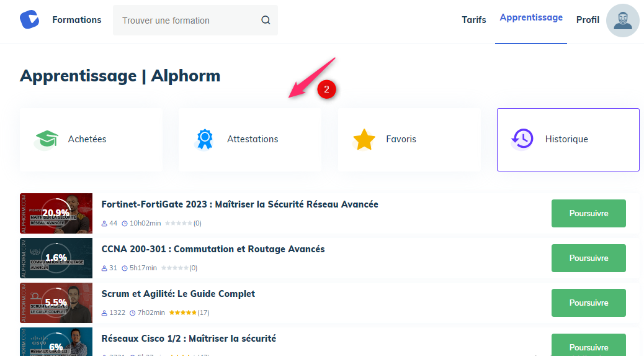Click the student count icon beside 1322
Viewport: 644px width, 356px height.
coord(104,313)
